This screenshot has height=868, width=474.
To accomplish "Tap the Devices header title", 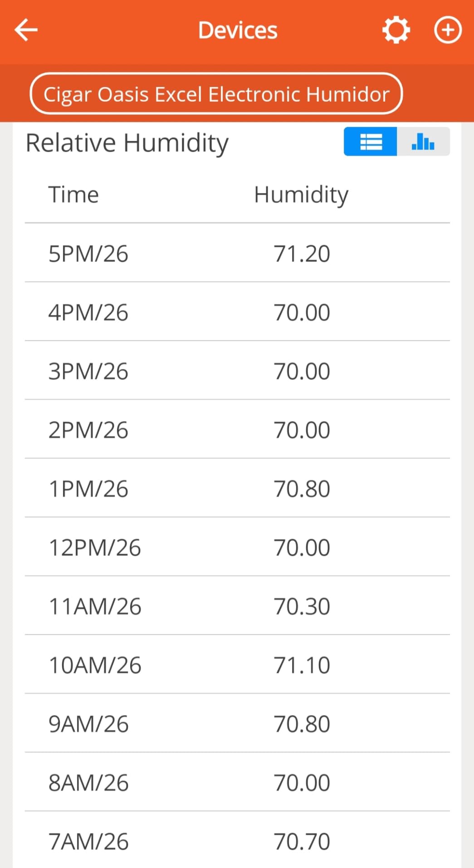I will tap(238, 30).
